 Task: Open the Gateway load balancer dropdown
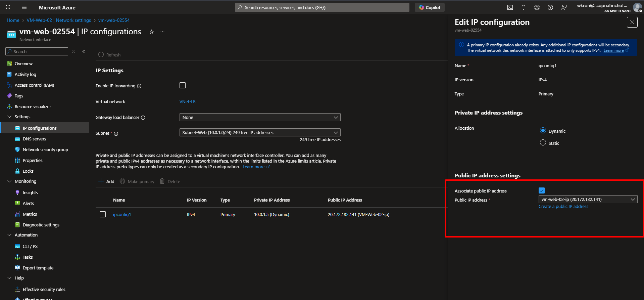coord(260,117)
